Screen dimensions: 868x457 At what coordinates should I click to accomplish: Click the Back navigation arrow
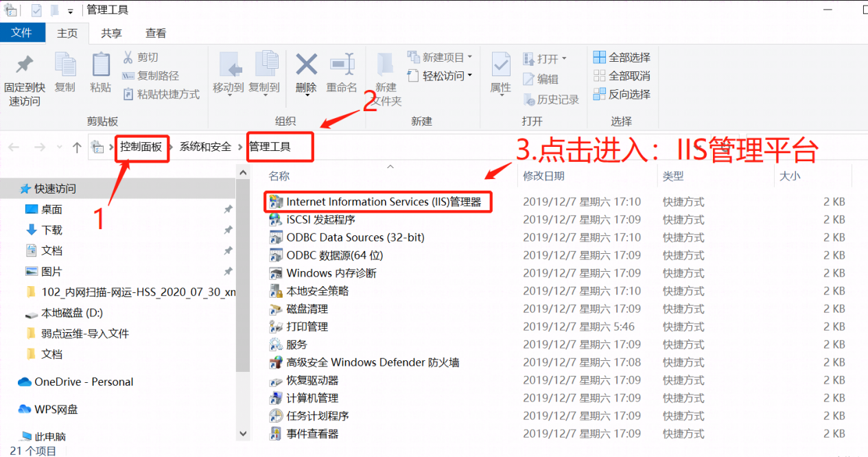pyautogui.click(x=14, y=147)
